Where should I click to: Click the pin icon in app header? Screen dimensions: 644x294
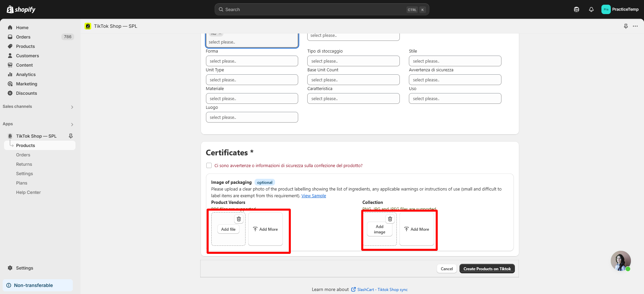click(x=626, y=26)
